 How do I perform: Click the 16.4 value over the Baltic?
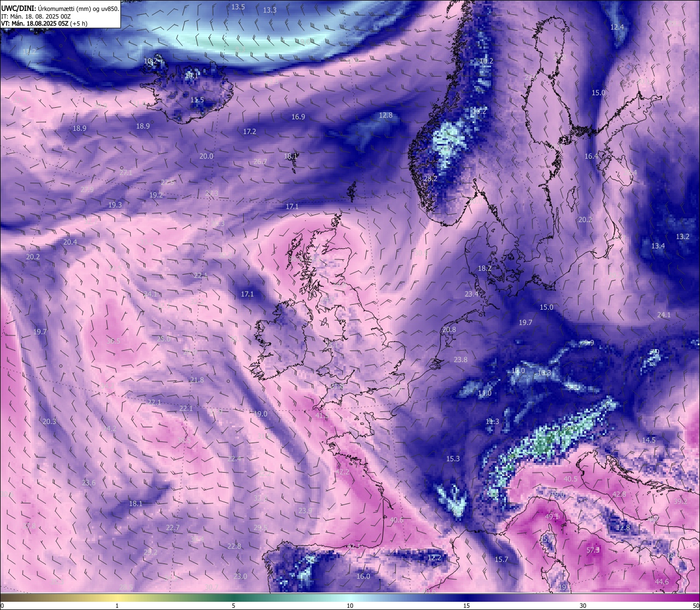(x=591, y=156)
